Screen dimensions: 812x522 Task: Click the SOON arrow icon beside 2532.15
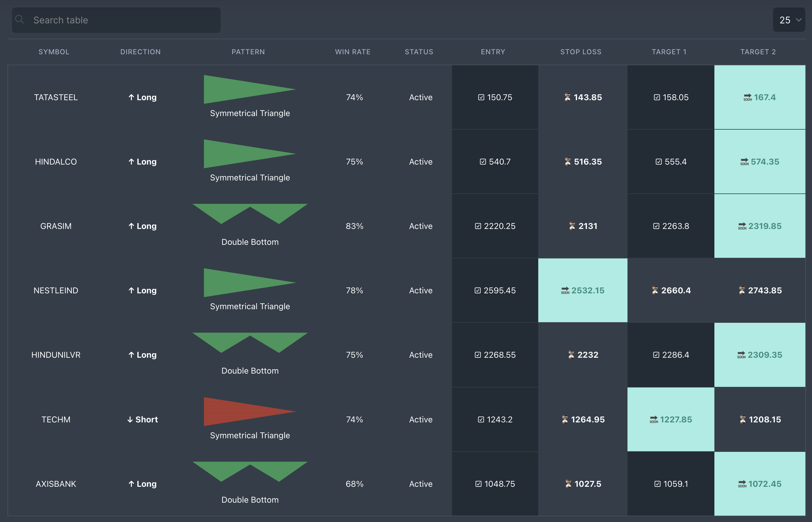pos(565,291)
